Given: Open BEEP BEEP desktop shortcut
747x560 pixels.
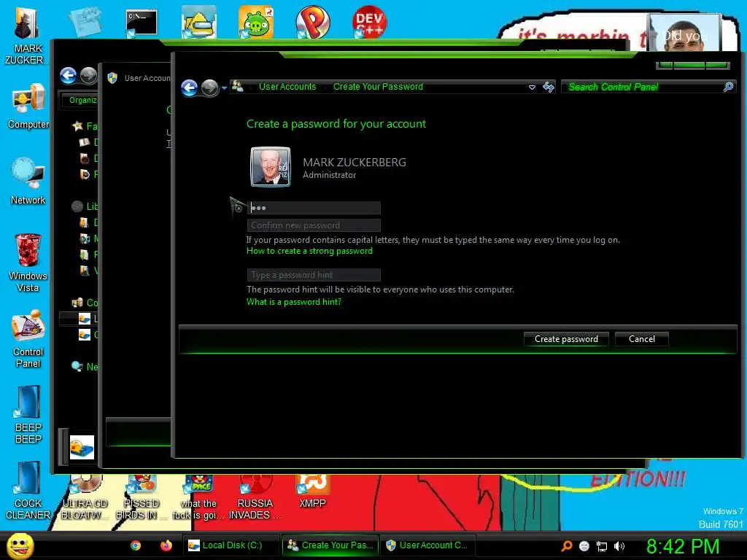Looking at the screenshot, I should tap(28, 414).
